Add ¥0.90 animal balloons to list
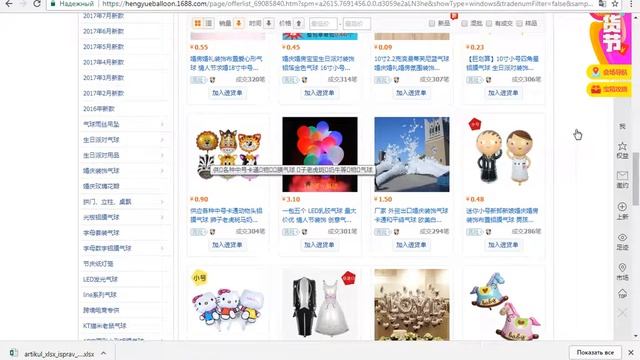 coord(227,245)
